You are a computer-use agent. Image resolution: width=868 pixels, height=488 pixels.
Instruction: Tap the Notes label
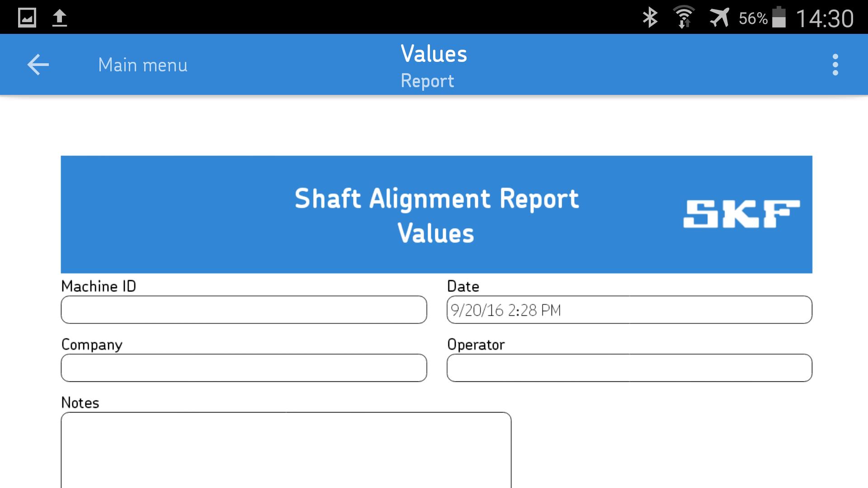point(80,403)
